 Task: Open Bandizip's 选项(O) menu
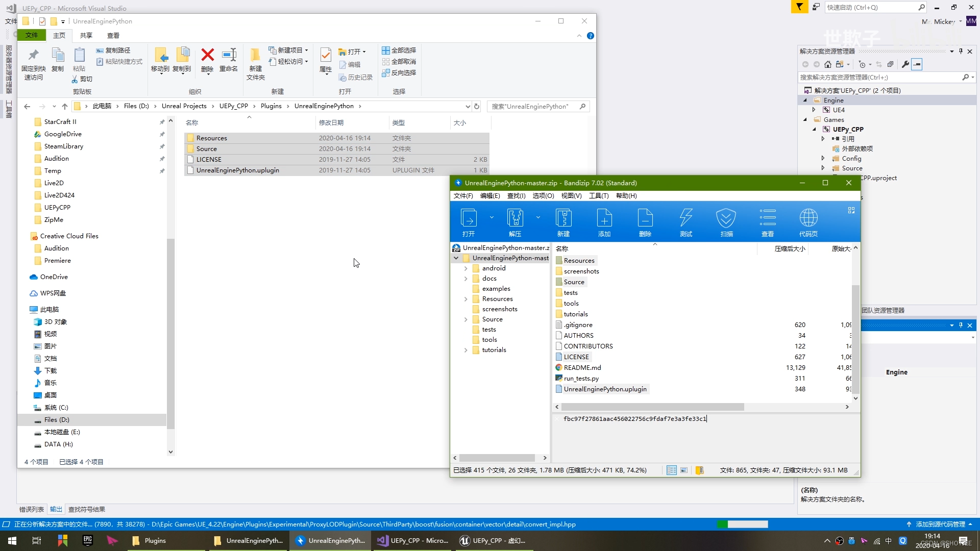click(x=543, y=196)
